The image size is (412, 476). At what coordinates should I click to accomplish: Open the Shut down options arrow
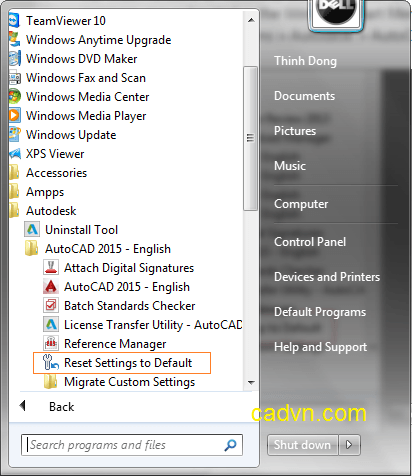click(349, 445)
